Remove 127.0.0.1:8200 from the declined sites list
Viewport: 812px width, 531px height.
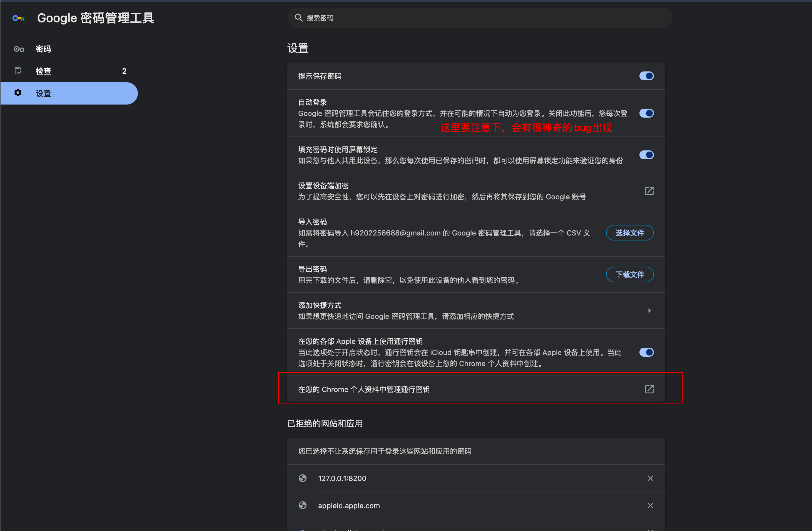coord(650,478)
